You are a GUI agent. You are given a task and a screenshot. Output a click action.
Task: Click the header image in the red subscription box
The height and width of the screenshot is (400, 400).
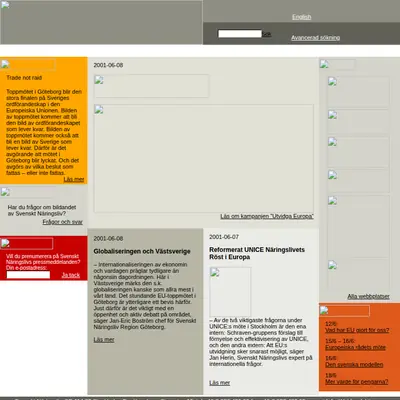(27, 244)
